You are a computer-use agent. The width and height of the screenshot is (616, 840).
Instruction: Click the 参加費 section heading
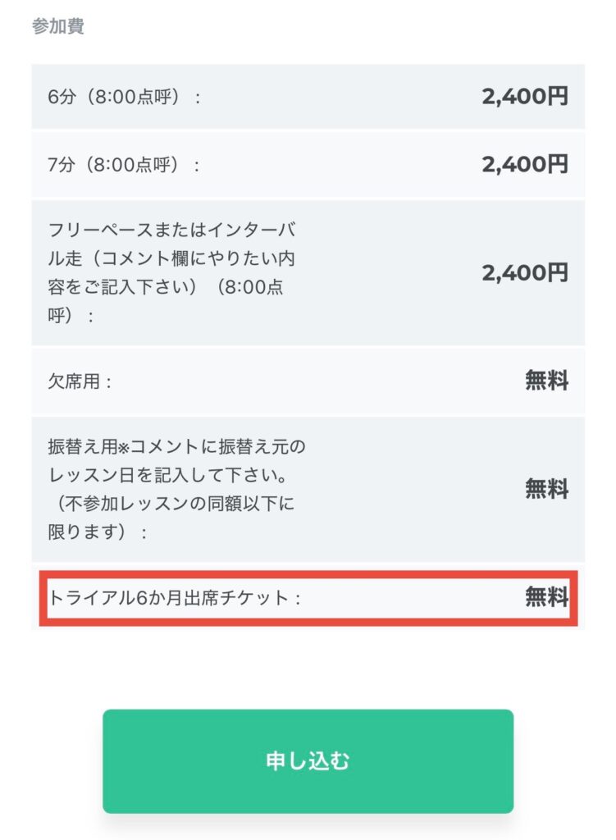(58, 26)
